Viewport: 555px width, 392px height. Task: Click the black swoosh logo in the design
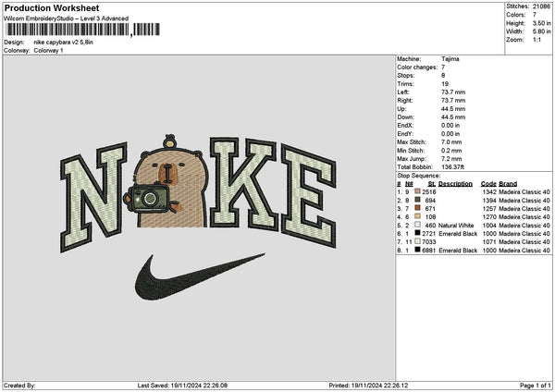click(200, 277)
